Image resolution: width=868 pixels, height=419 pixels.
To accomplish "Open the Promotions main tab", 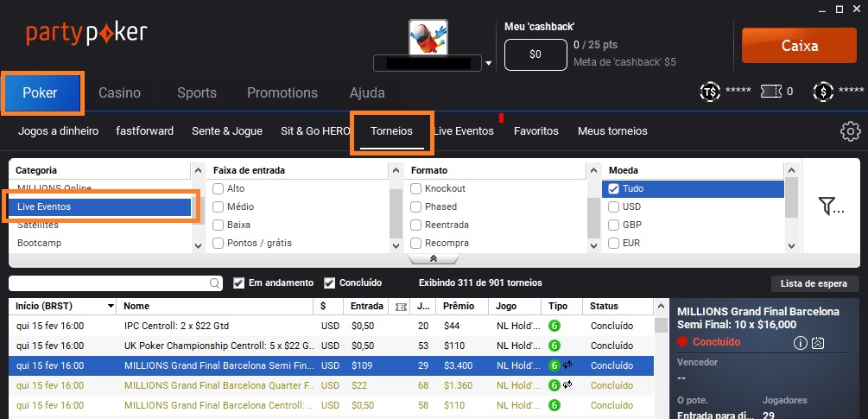I will pyautogui.click(x=282, y=93).
